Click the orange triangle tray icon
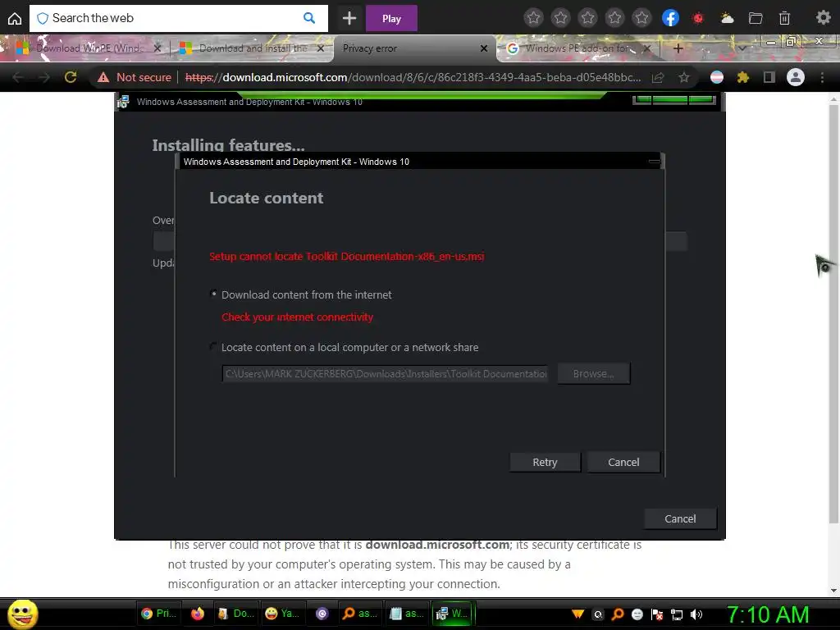The width and height of the screenshot is (840, 630). pos(577,614)
